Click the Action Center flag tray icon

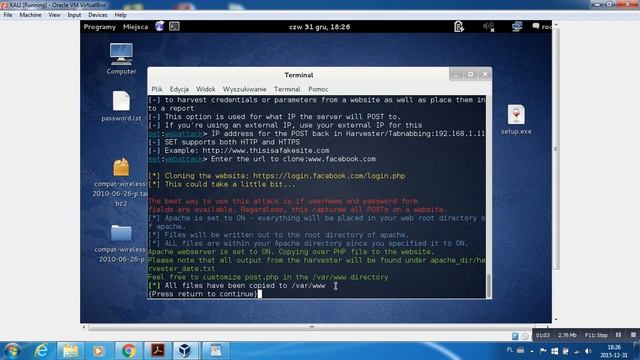(543, 351)
